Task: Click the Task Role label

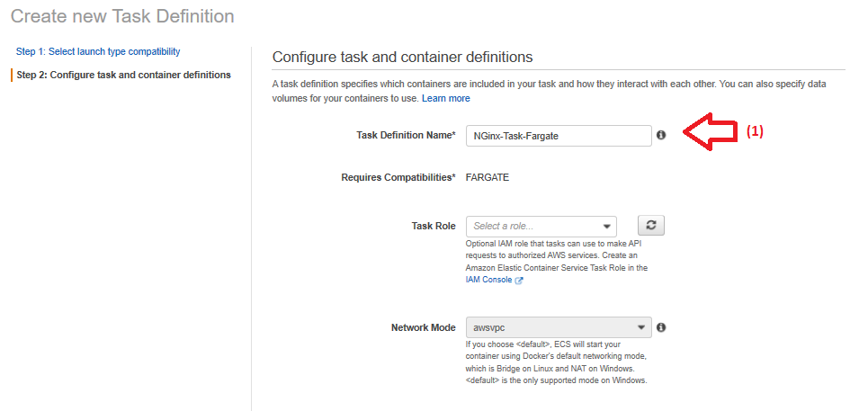Action: tap(434, 226)
